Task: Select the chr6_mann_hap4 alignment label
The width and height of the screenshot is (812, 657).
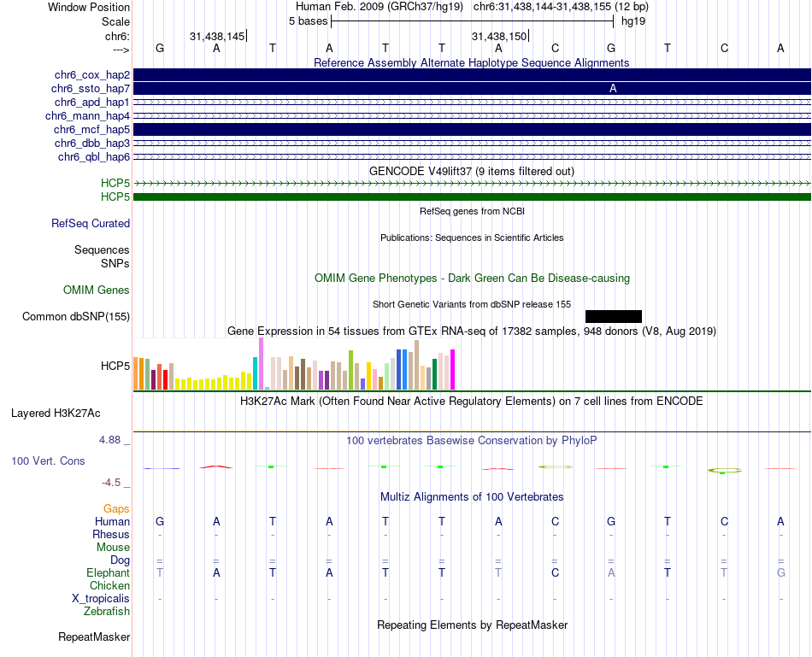Action: coord(87,116)
